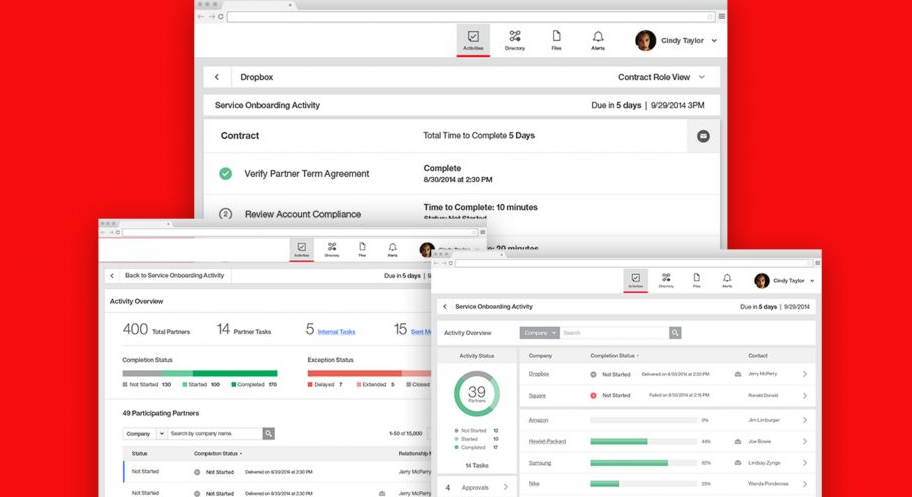Click the green Completion Status bar
912x497 pixels.
click(200, 374)
